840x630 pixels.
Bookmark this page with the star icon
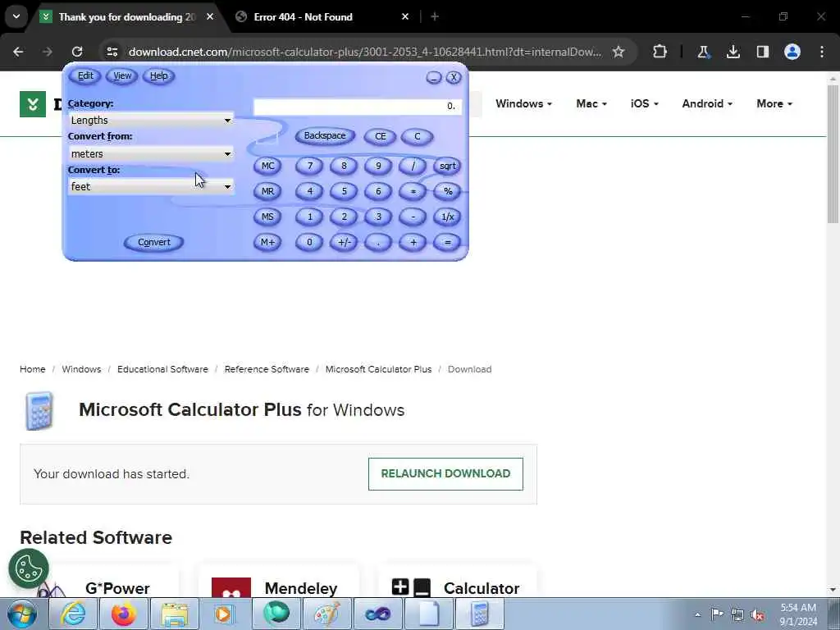point(619,52)
